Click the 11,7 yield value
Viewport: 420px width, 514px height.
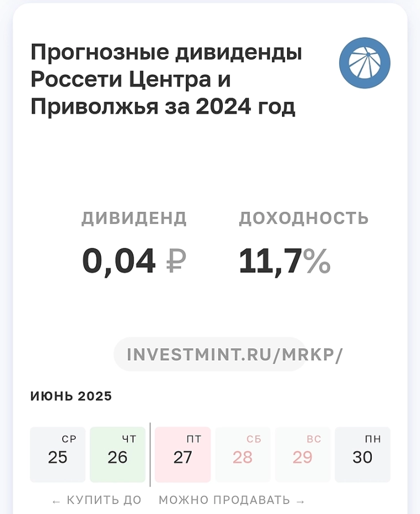(x=270, y=262)
